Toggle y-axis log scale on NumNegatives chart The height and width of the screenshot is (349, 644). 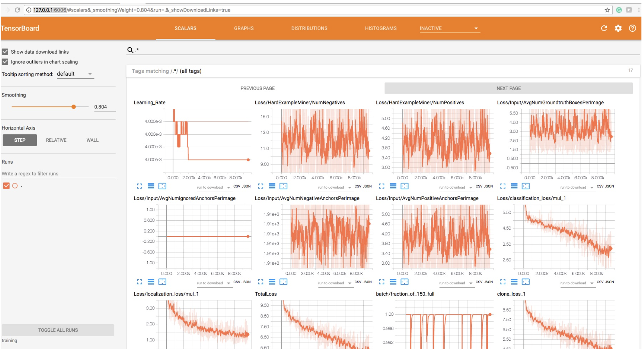[x=272, y=186]
